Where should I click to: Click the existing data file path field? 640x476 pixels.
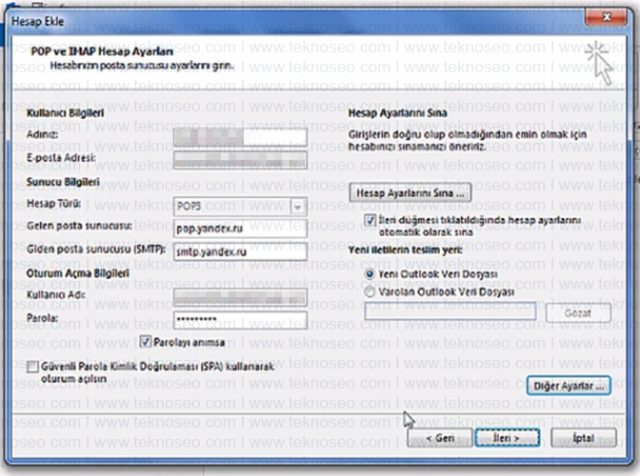450,312
